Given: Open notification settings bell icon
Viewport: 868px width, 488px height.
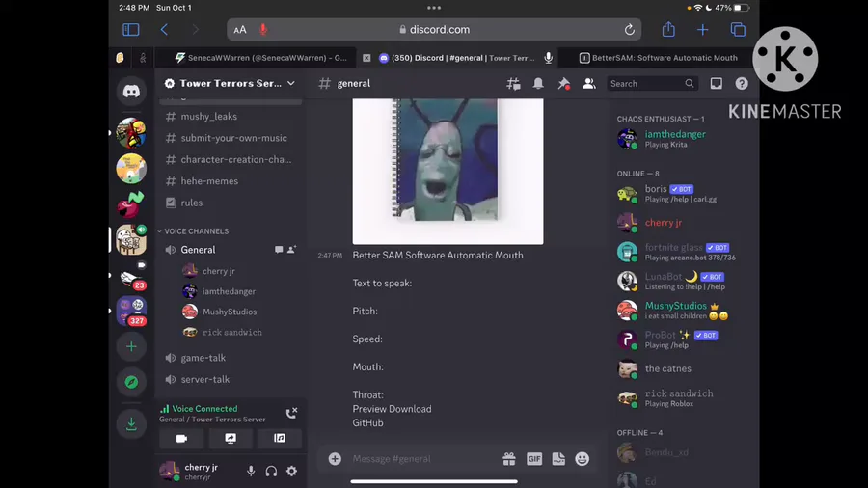Looking at the screenshot, I should (538, 84).
